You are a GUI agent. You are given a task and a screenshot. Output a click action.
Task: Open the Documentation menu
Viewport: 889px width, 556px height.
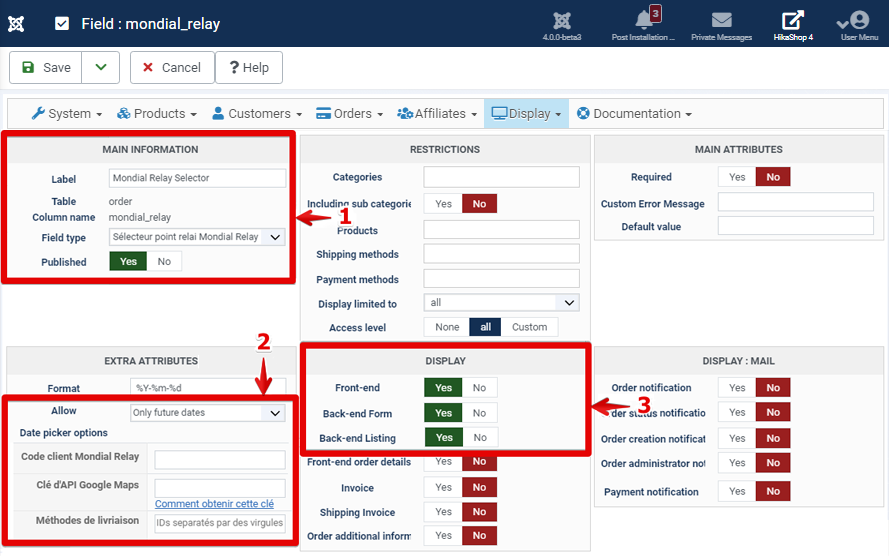coord(634,113)
